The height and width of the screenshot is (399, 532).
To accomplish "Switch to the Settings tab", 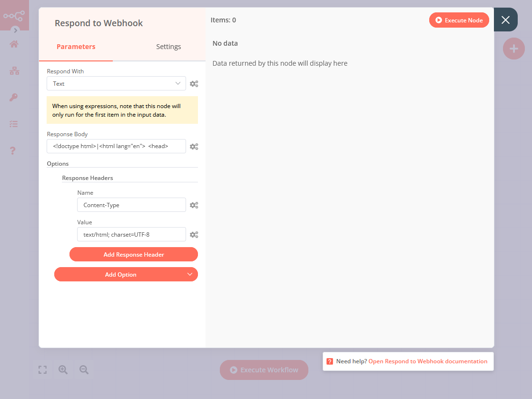I will click(168, 47).
